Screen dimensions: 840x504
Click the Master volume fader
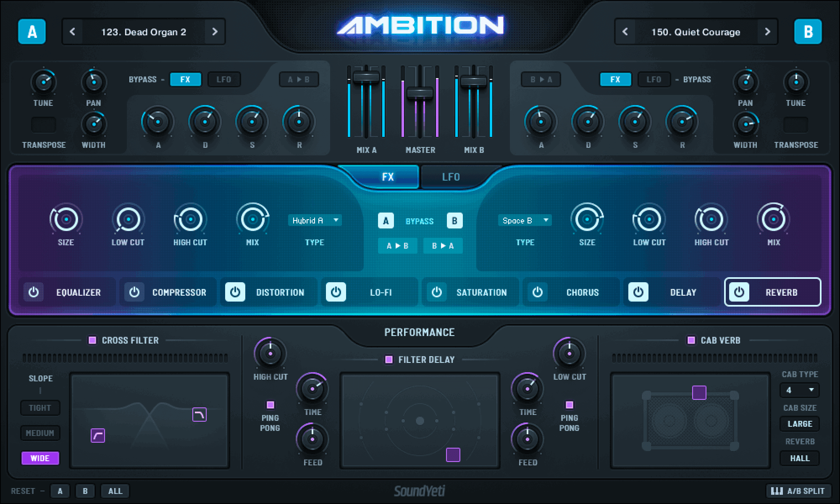coord(420,93)
